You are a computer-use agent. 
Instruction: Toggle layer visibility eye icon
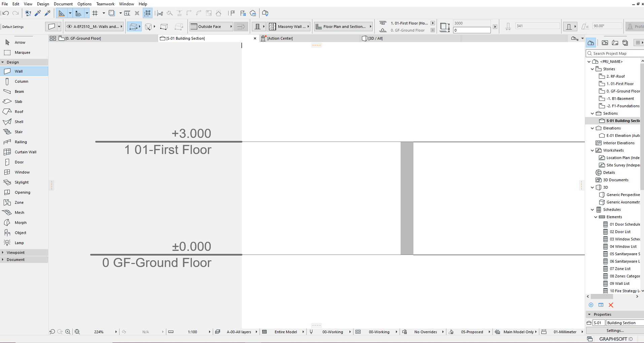[x=69, y=27]
